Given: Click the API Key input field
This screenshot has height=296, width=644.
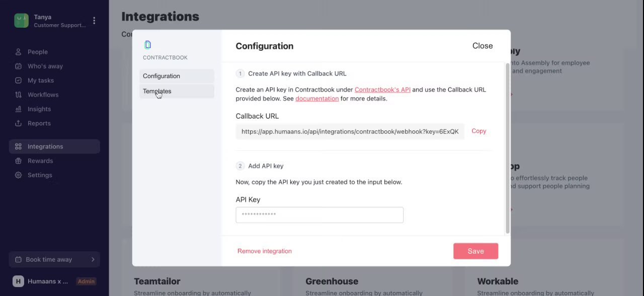Looking at the screenshot, I should 319,215.
